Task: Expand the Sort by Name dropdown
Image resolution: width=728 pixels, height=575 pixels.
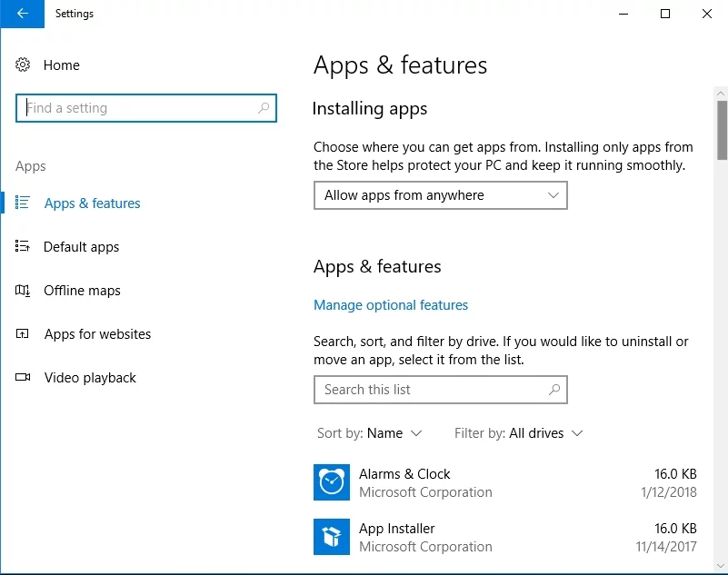Action: click(x=370, y=433)
